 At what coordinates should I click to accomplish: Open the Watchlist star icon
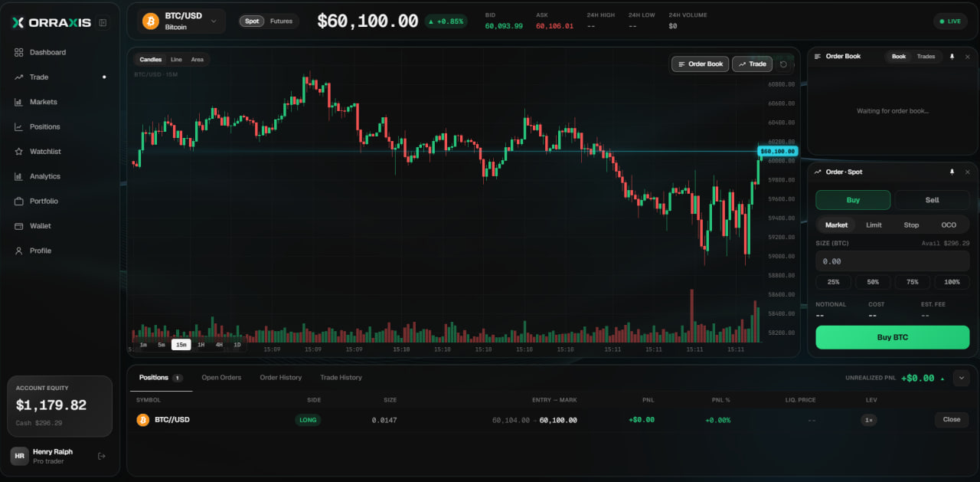click(18, 152)
